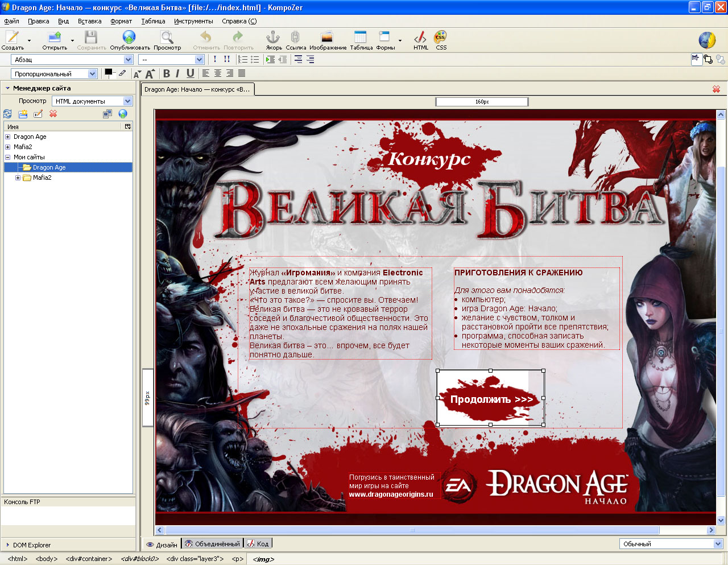Justify the text alignment

(x=242, y=73)
